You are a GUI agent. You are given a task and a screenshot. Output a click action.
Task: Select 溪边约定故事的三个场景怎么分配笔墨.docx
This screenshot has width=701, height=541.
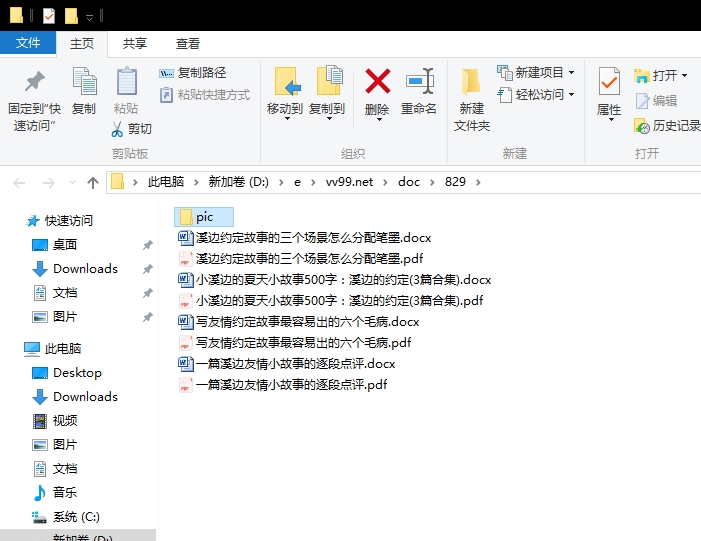[305, 238]
